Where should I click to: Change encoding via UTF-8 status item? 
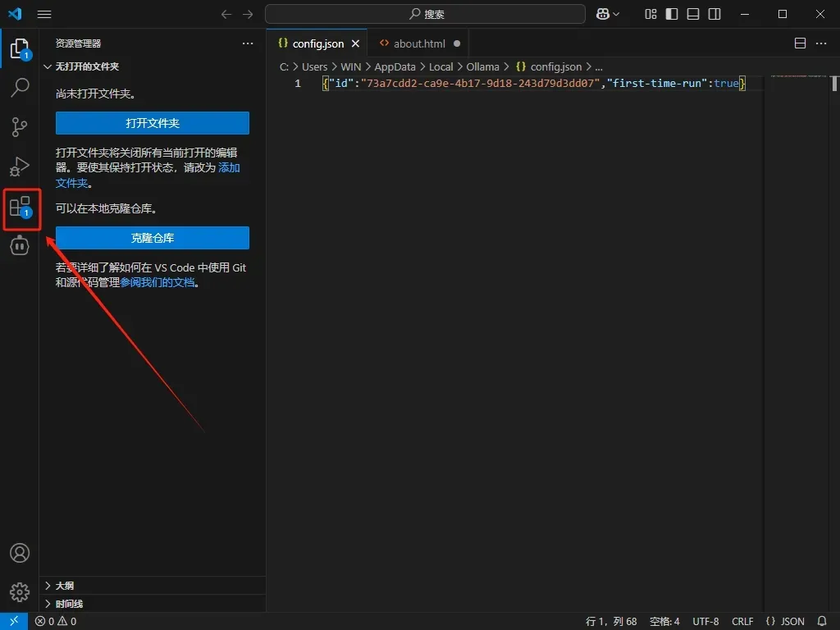tap(705, 622)
